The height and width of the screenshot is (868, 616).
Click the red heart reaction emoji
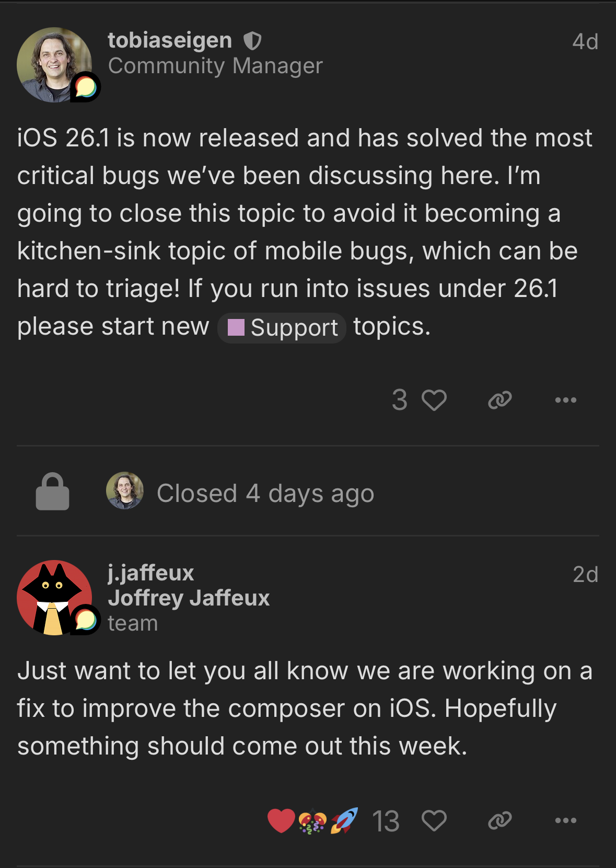click(281, 820)
